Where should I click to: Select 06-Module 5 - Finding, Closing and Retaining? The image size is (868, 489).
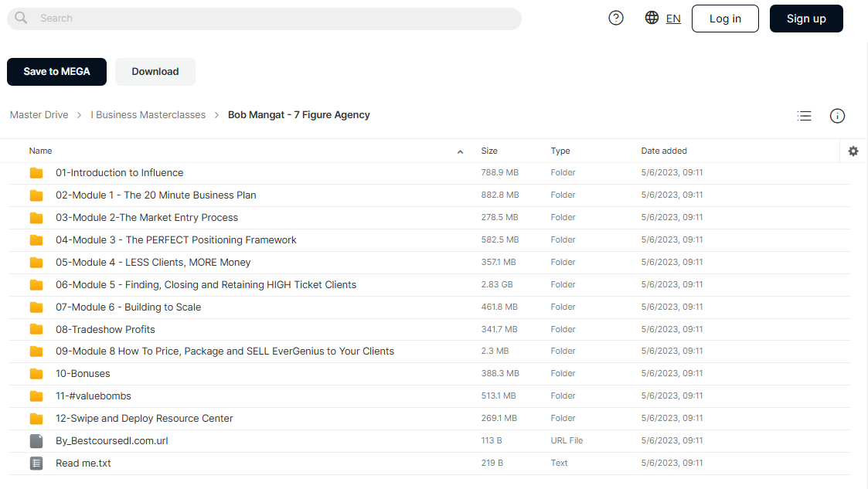coord(206,284)
